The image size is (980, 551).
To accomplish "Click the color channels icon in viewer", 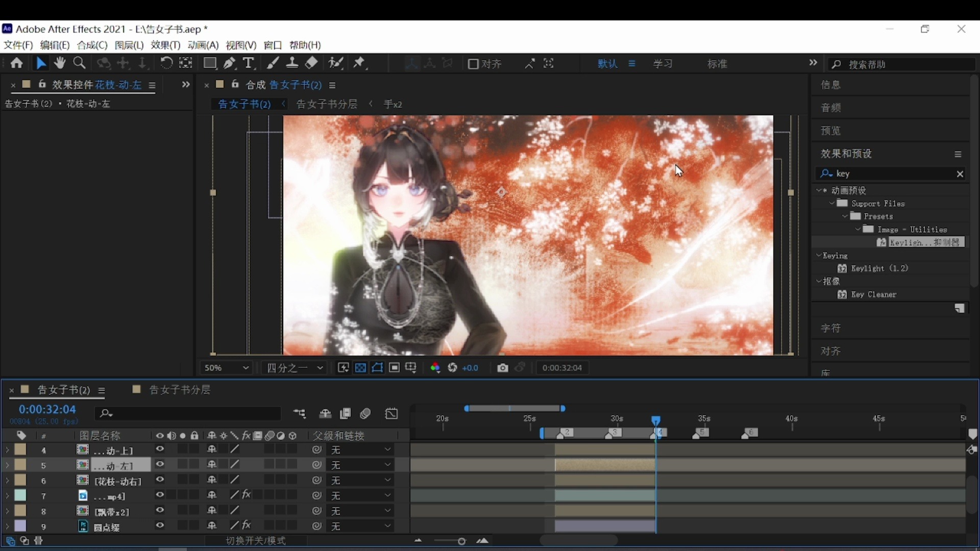I will pyautogui.click(x=435, y=368).
